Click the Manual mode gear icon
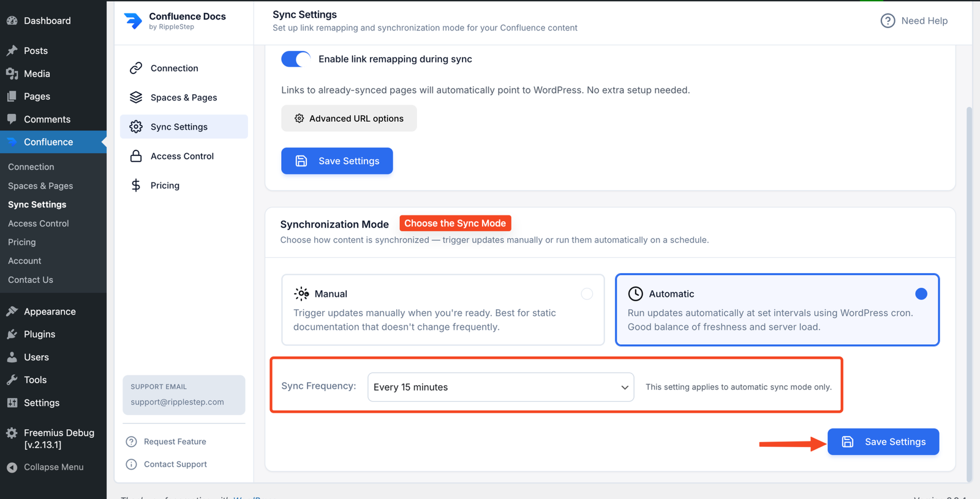Image resolution: width=980 pixels, height=499 pixels. 301,294
